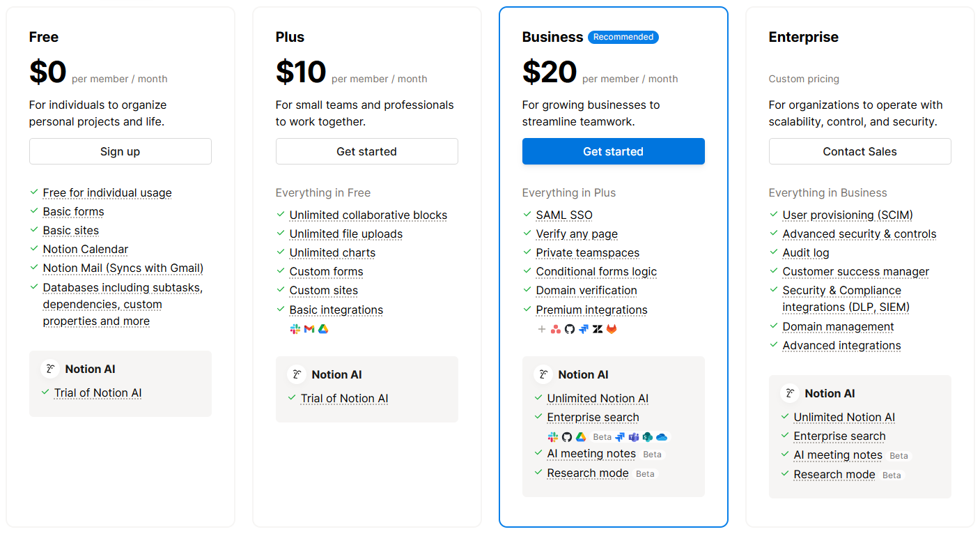Click the Notion AI icon in the Free plan

[50, 369]
